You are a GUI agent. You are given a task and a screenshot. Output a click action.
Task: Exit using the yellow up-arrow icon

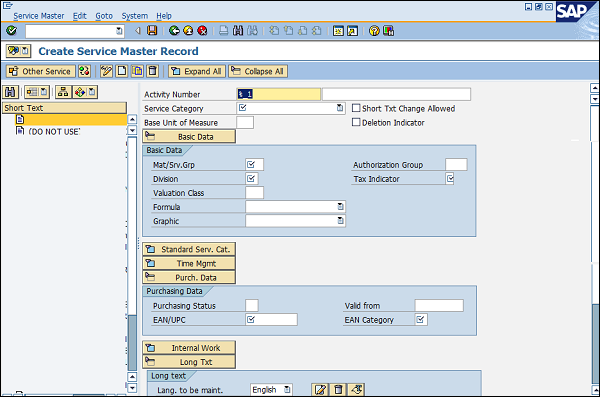(188, 31)
